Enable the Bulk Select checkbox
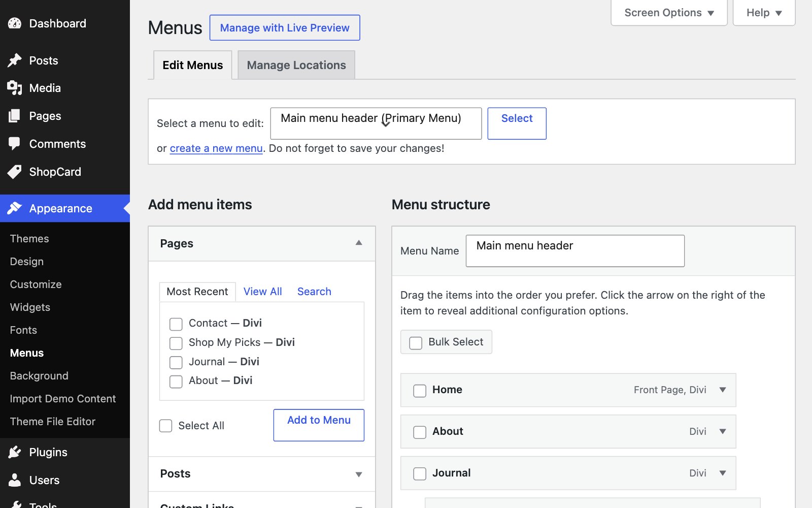The image size is (812, 508). coord(416,343)
